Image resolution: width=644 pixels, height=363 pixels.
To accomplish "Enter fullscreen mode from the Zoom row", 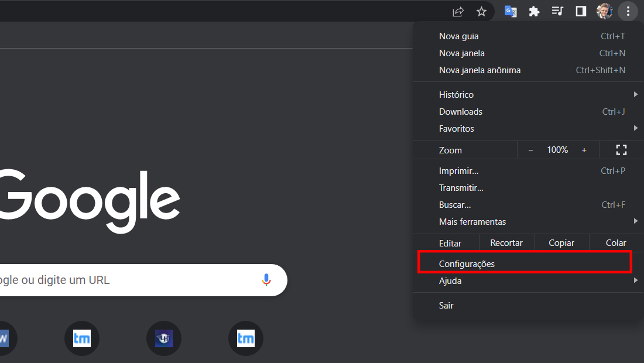I will click(x=621, y=150).
